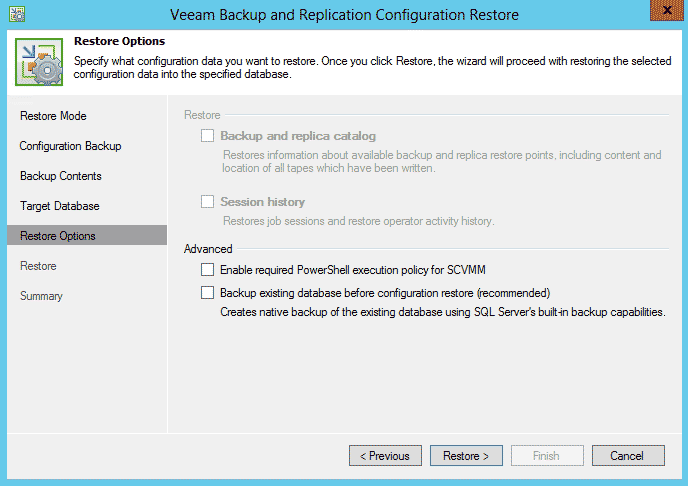Click the Veeam title bar app icon
The height and width of the screenshot is (486, 688).
pyautogui.click(x=17, y=14)
